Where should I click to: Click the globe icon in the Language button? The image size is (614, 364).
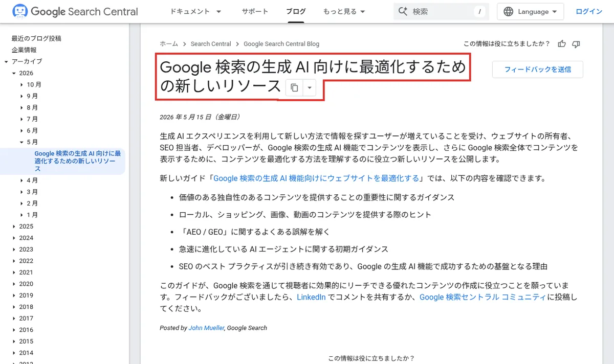coord(508,12)
